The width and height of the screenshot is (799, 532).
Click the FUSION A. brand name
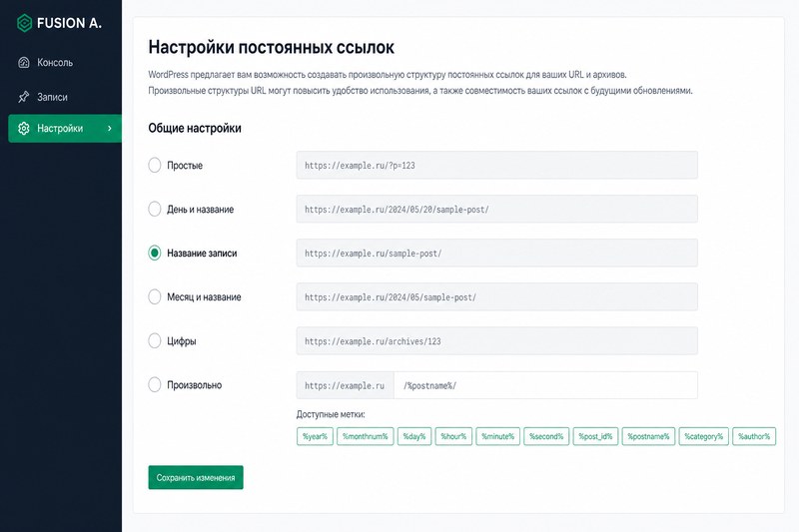[69, 23]
